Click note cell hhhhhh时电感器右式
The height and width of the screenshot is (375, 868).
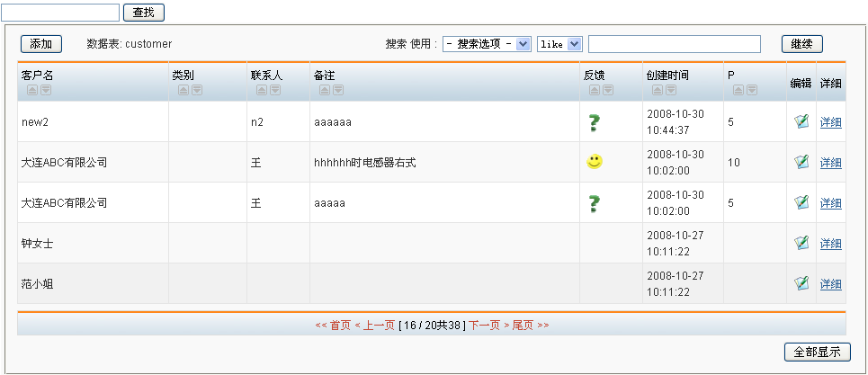[365, 163]
